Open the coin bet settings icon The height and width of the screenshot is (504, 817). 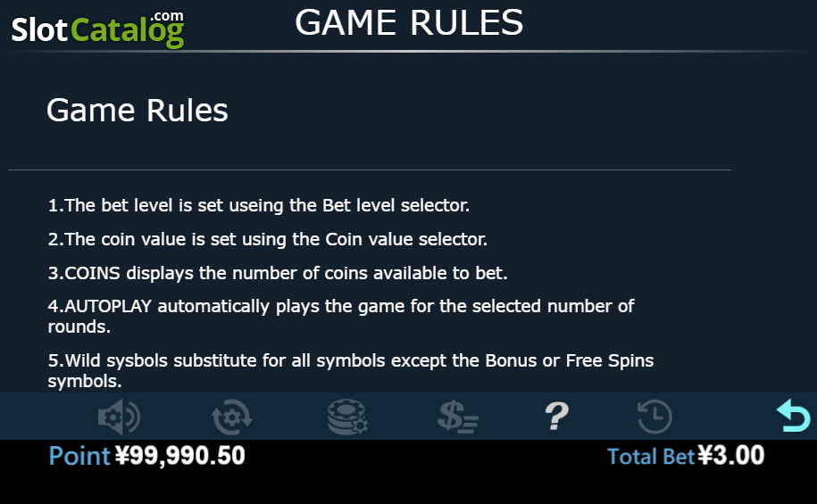tap(347, 417)
